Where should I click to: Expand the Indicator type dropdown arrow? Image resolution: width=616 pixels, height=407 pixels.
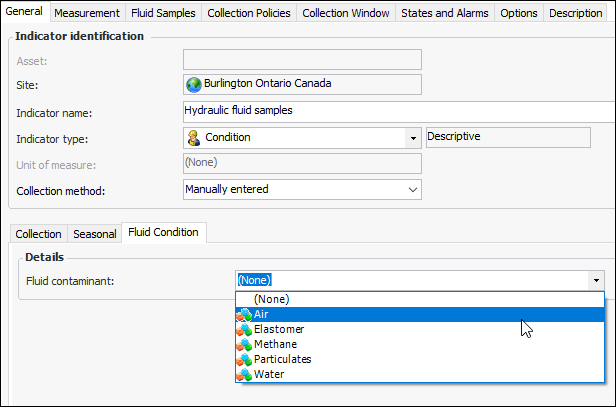click(412, 138)
